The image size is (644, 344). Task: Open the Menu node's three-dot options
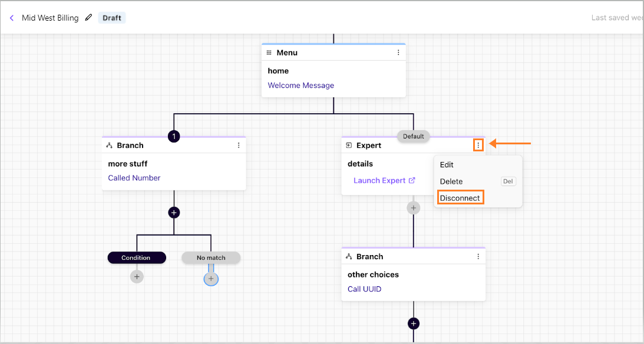pos(398,52)
